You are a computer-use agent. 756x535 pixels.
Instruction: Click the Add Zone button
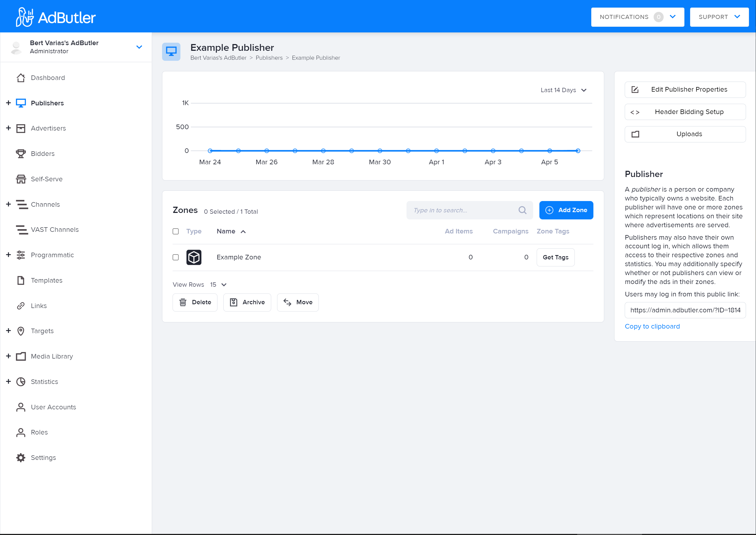pyautogui.click(x=566, y=210)
